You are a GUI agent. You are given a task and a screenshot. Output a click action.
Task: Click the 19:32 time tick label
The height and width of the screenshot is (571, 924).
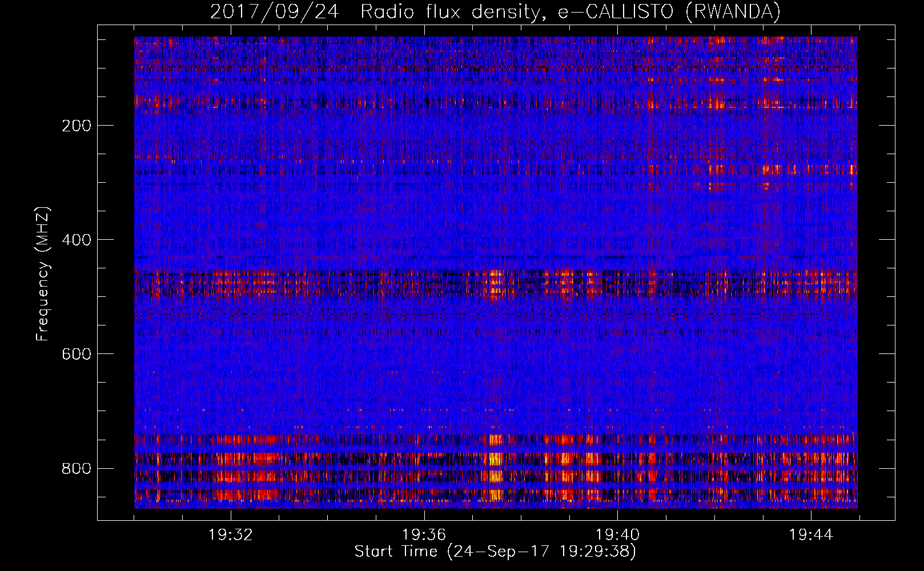pyautogui.click(x=231, y=535)
